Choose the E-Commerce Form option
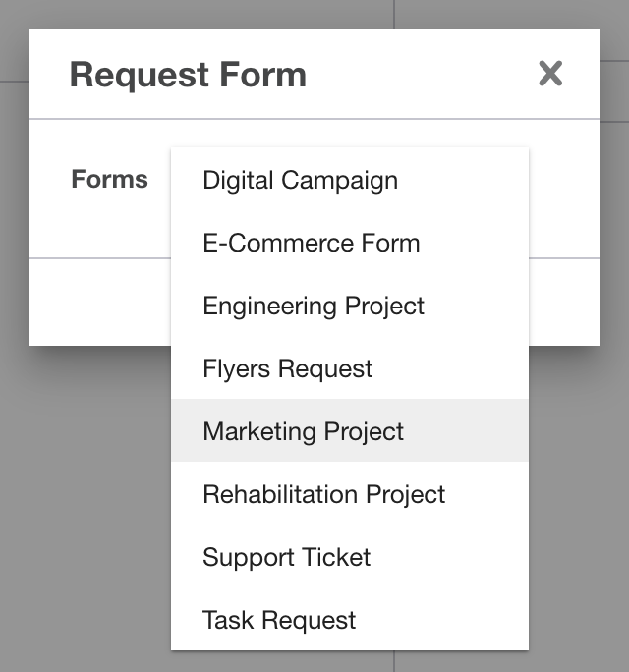The width and height of the screenshot is (629, 672). coord(312,244)
